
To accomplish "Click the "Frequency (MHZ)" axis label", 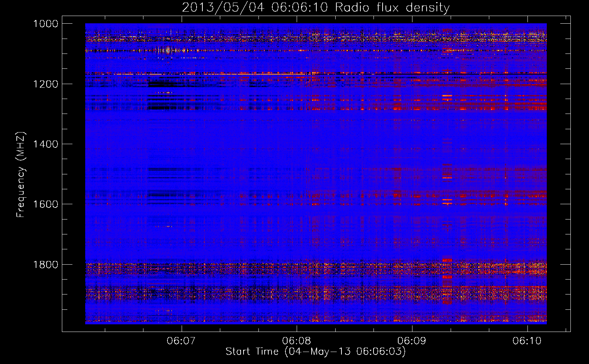I will tap(21, 175).
